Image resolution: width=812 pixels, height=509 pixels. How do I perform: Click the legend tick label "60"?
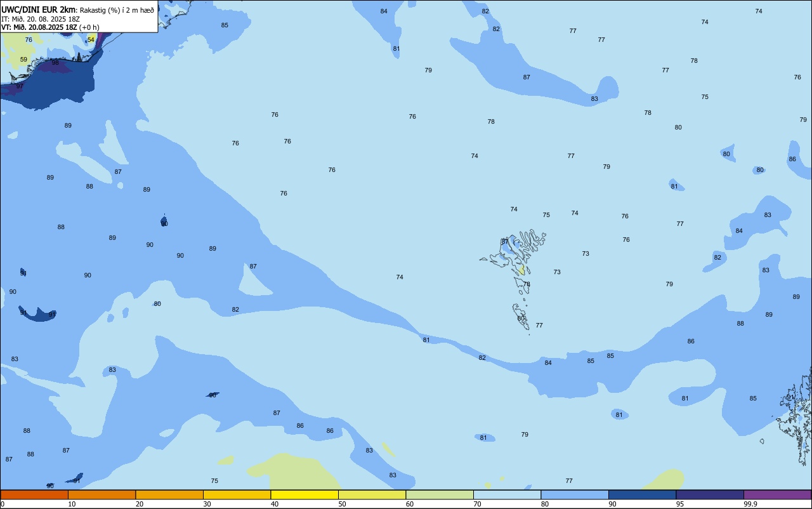(x=410, y=504)
